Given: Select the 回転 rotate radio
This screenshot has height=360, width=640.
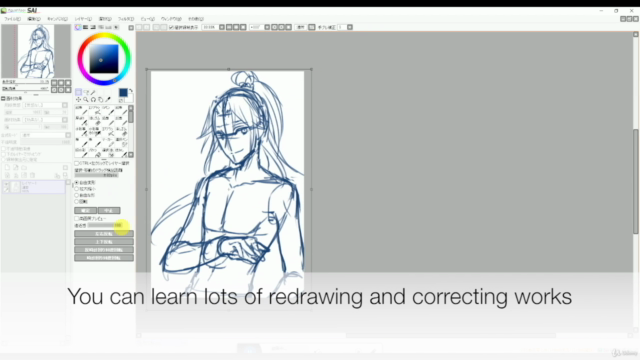Looking at the screenshot, I should [77, 202].
